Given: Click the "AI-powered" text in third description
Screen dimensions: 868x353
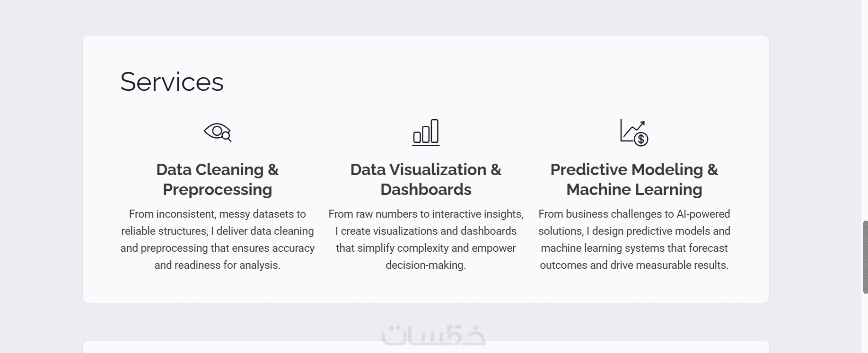Looking at the screenshot, I should (703, 214).
